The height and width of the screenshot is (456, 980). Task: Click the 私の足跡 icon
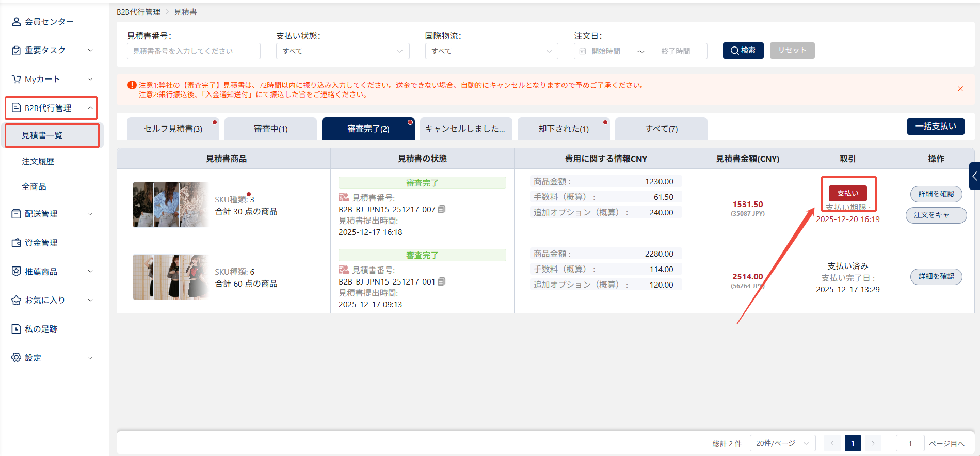[16, 329]
